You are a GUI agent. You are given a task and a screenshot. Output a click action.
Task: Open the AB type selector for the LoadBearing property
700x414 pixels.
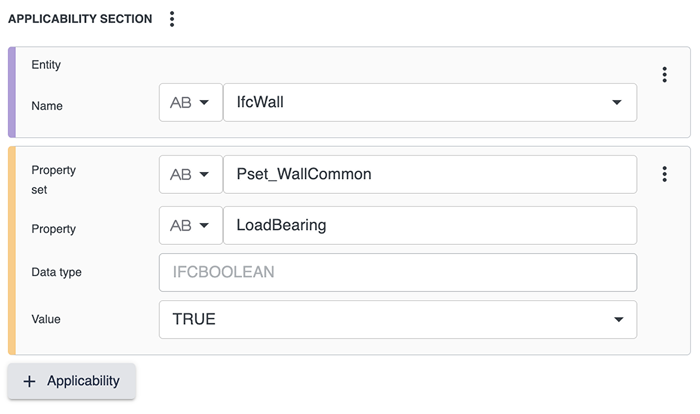(190, 225)
